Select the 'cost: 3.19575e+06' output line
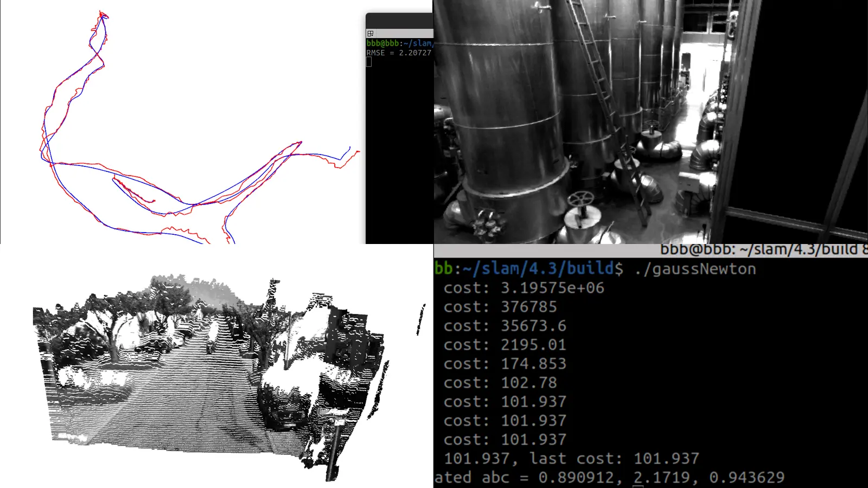868x488 pixels. (x=524, y=288)
